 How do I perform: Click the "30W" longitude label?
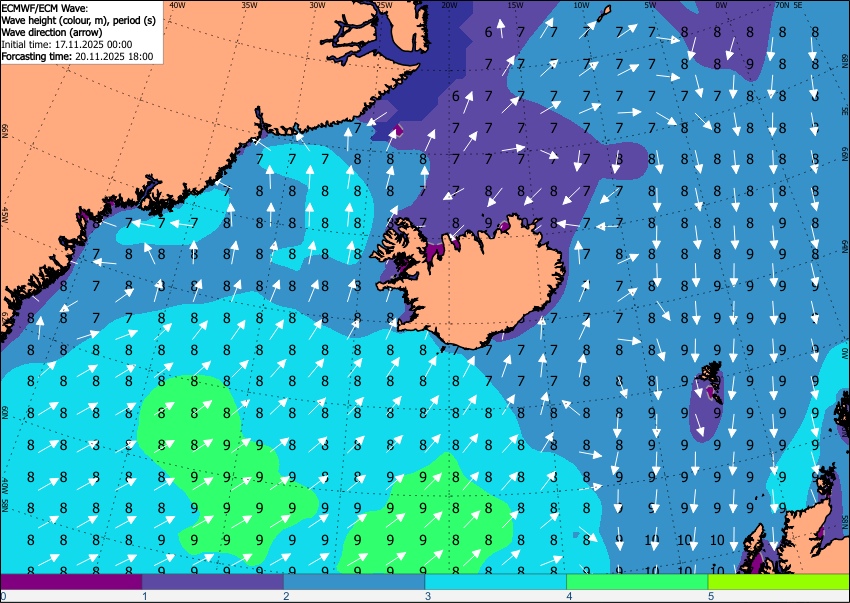pyautogui.click(x=317, y=5)
